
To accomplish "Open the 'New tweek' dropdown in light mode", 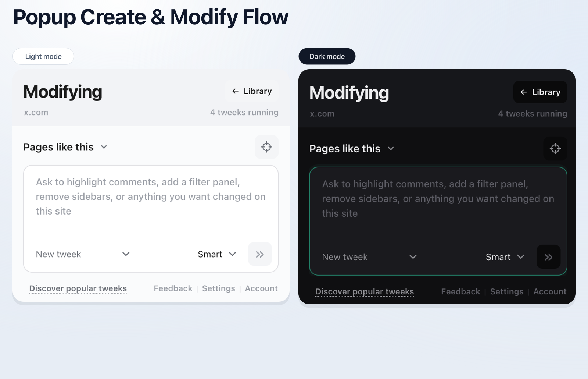I will [x=125, y=254].
